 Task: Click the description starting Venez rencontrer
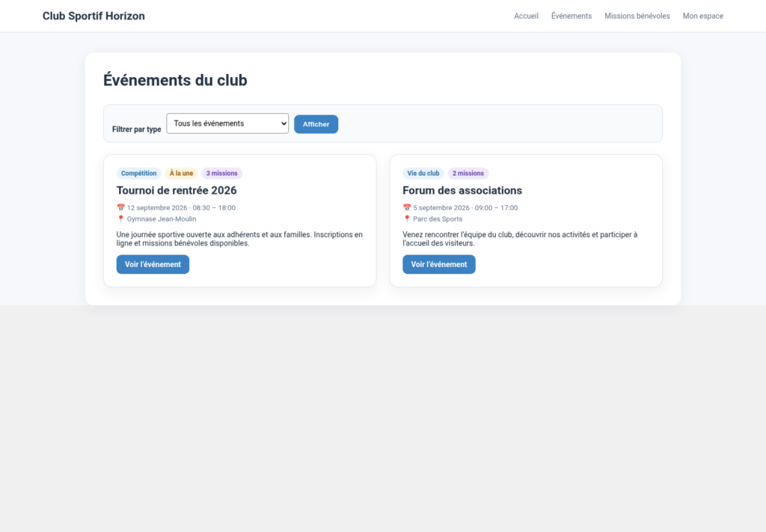click(520, 239)
